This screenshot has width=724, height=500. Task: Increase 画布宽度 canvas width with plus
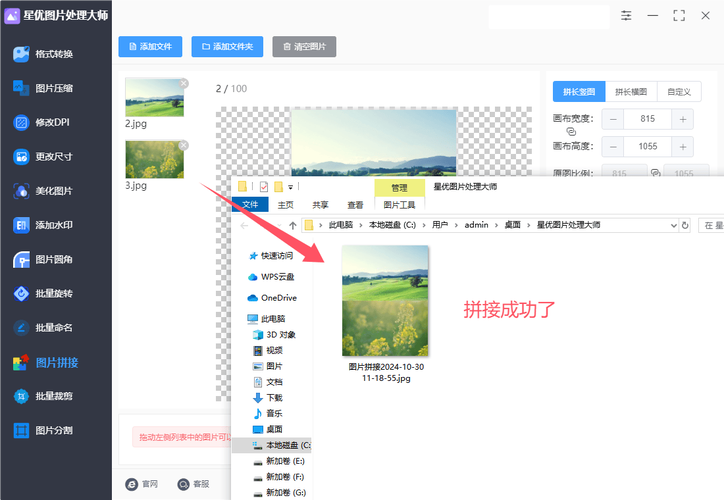pyautogui.click(x=682, y=119)
